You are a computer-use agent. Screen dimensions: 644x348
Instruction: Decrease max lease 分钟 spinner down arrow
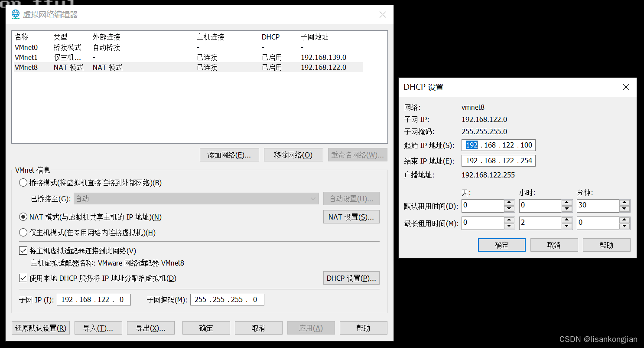pyautogui.click(x=624, y=226)
